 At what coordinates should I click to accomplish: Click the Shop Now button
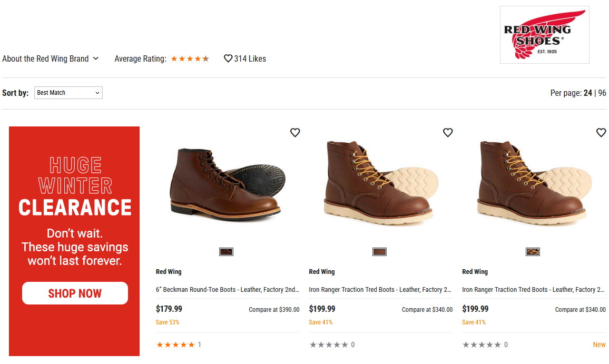click(75, 293)
